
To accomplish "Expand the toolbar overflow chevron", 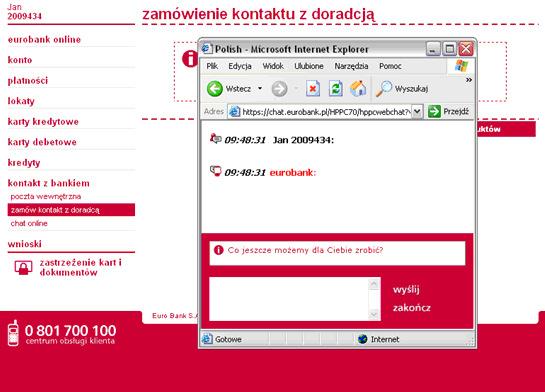I will coord(469,80).
